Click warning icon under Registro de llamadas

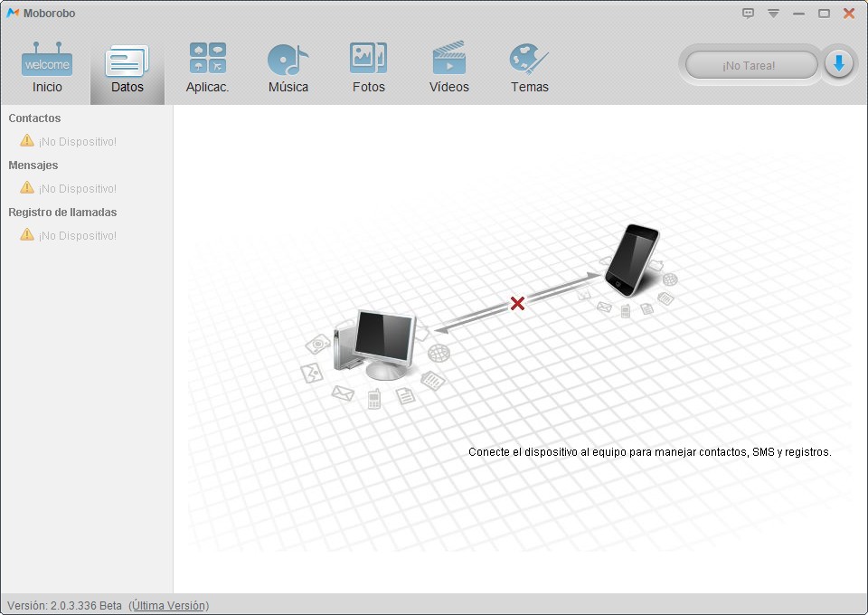(26, 234)
